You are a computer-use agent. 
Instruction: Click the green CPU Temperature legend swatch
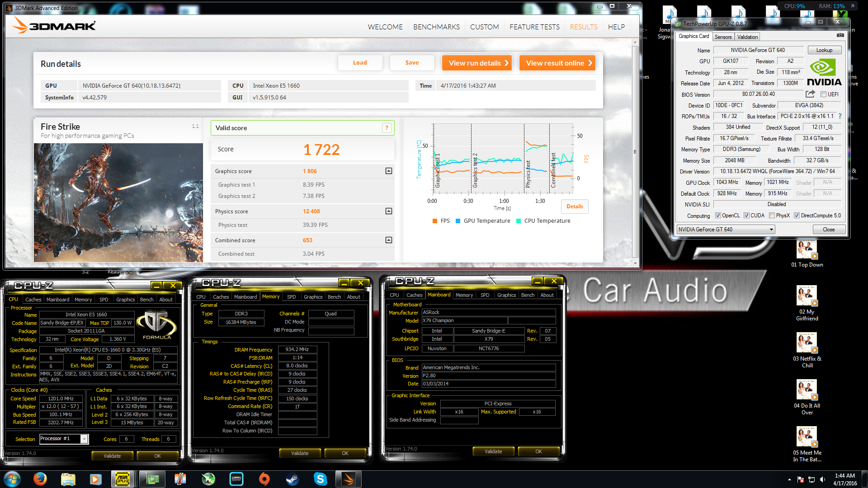pyautogui.click(x=519, y=221)
